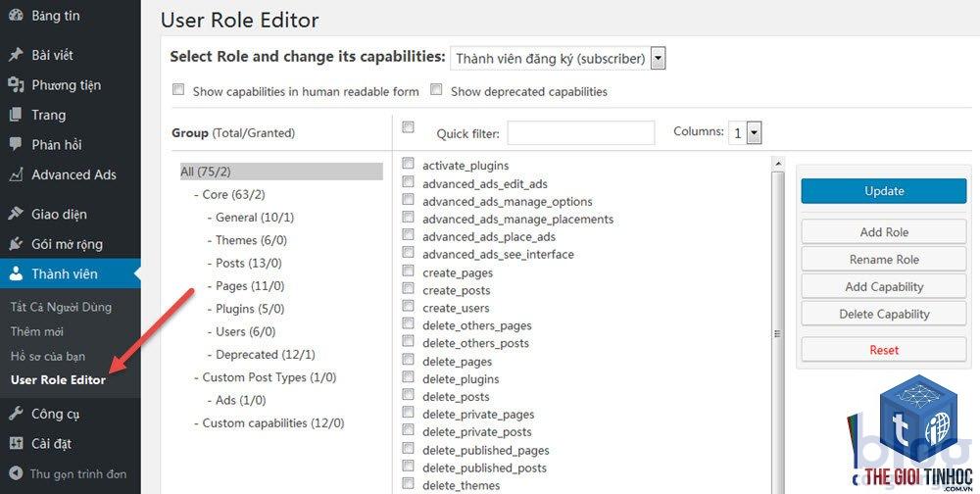This screenshot has height=494, width=980.
Task: Open Hồ sơ của bạn link
Action: [48, 357]
